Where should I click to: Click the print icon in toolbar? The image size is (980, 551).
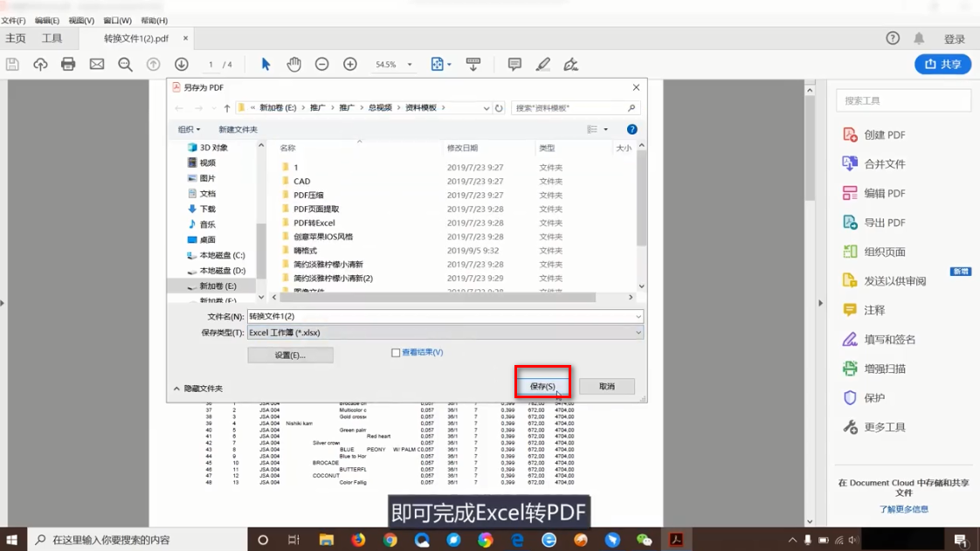click(x=68, y=65)
